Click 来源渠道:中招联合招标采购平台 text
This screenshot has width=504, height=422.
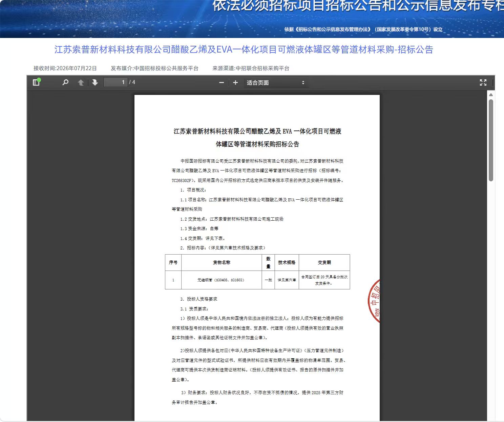pos(251,68)
